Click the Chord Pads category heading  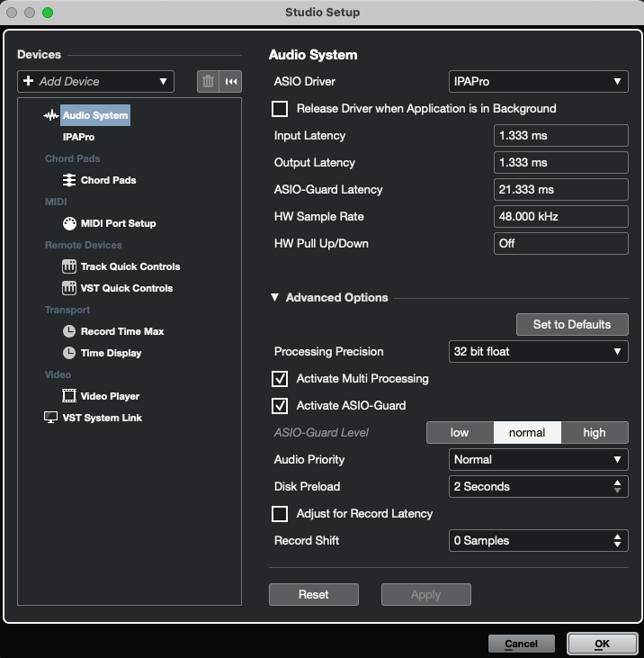pos(73,158)
